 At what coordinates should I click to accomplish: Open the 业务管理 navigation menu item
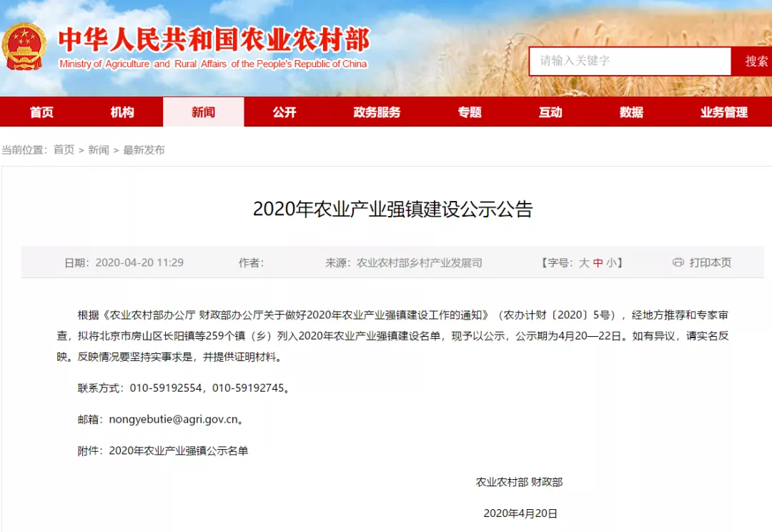pos(723,112)
